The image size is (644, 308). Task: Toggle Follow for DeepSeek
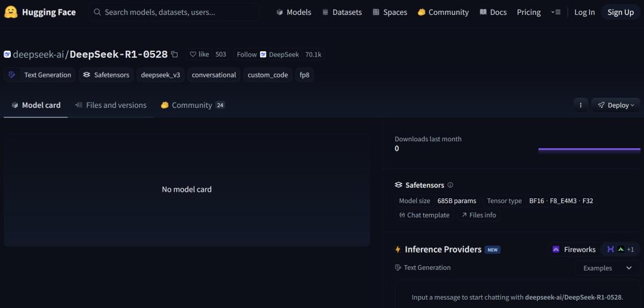click(x=246, y=54)
